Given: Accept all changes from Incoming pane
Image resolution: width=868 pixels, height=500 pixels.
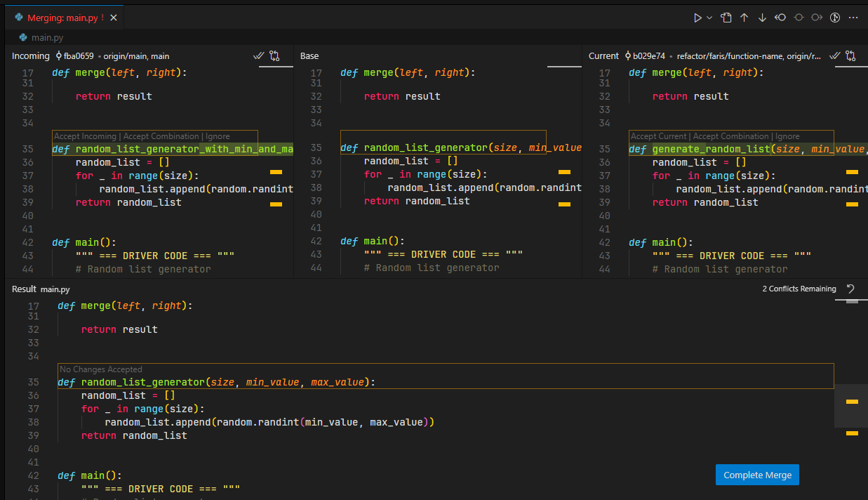Looking at the screenshot, I should coord(258,55).
